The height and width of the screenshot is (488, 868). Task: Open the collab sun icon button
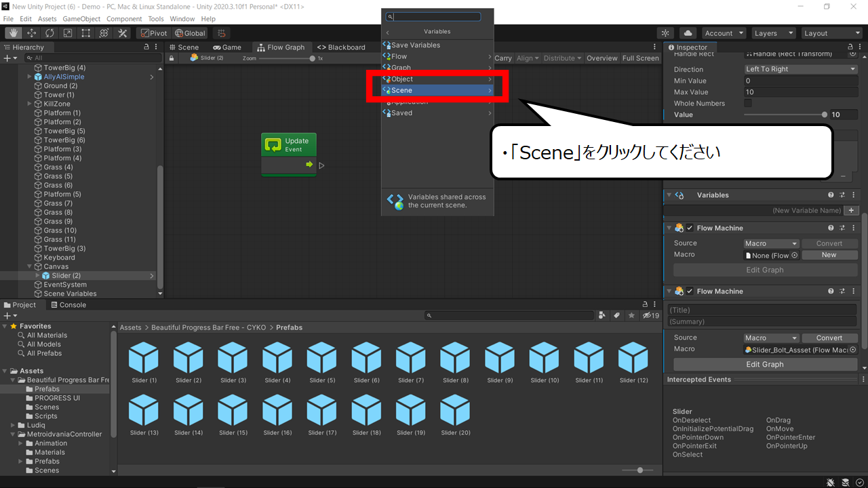[x=666, y=33]
